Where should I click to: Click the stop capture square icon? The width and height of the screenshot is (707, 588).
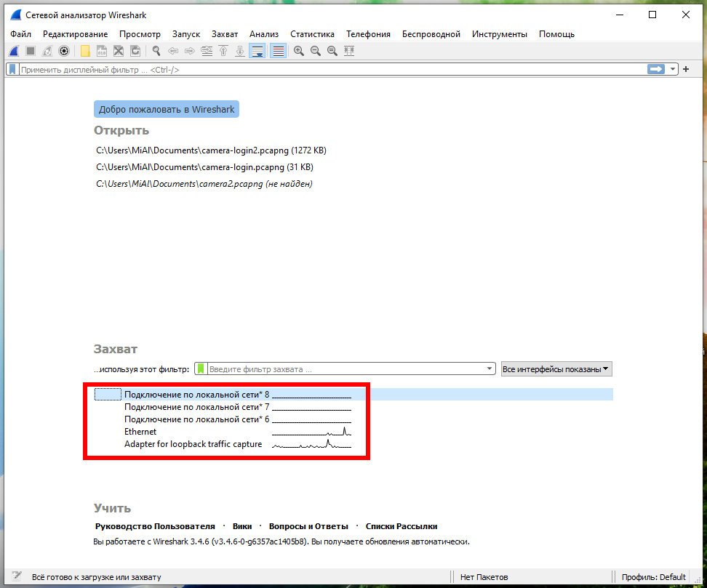pyautogui.click(x=31, y=51)
